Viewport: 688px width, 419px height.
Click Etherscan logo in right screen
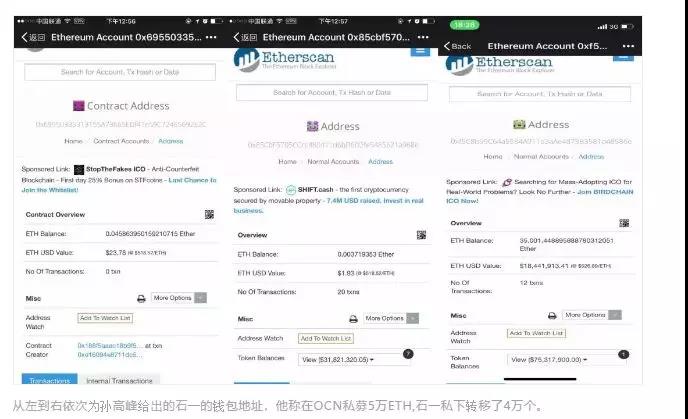click(499, 65)
